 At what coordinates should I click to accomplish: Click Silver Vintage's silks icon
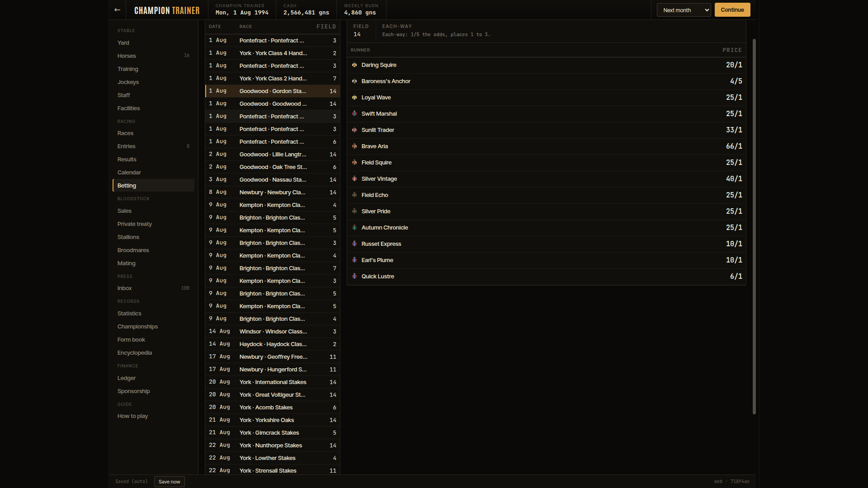[x=354, y=179]
